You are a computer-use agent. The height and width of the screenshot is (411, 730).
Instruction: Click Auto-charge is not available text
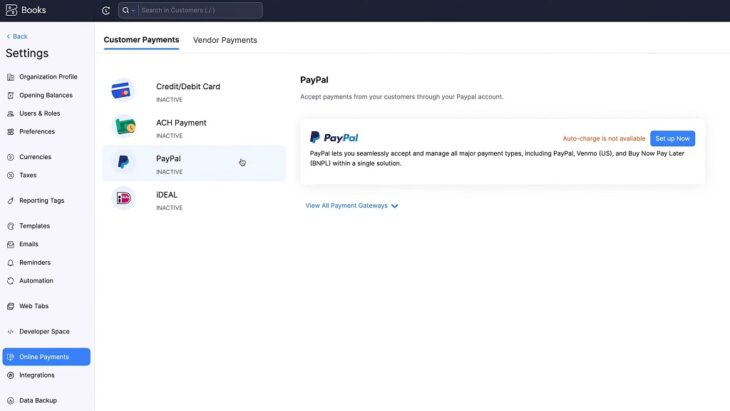604,139
